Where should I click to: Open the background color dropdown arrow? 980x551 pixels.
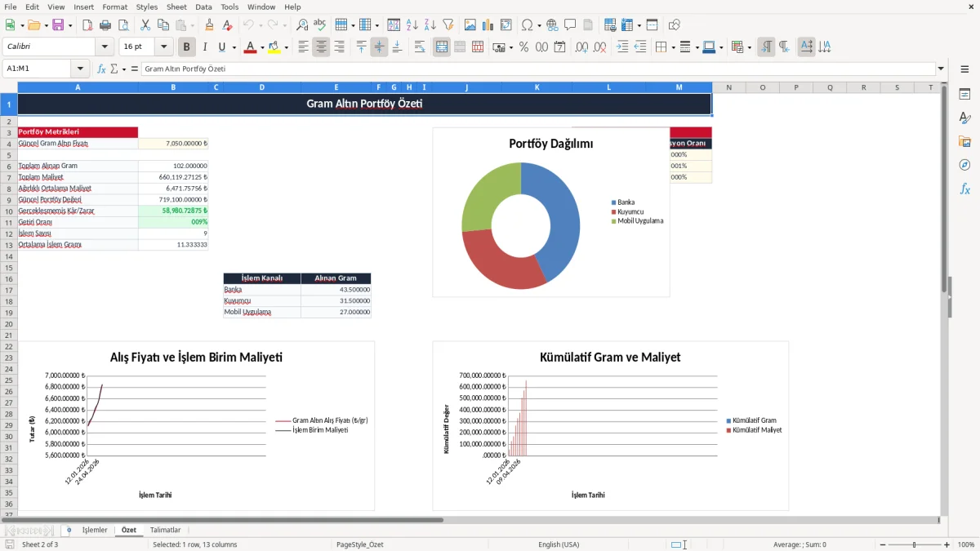[x=286, y=47]
